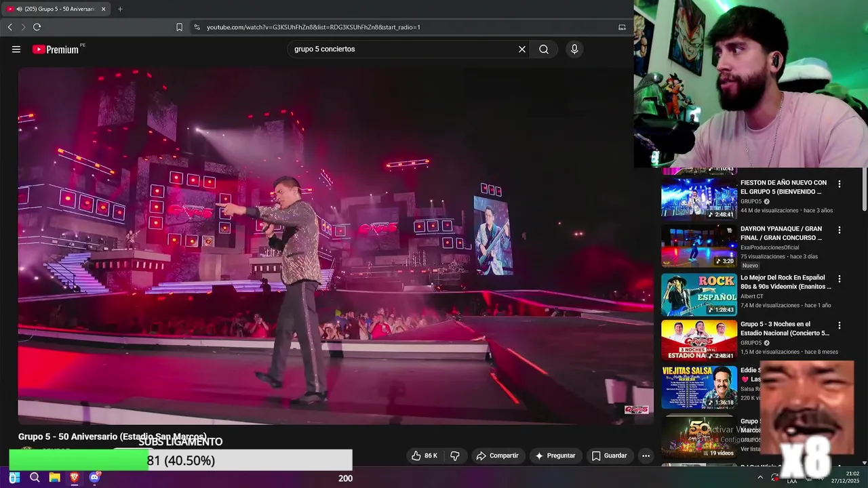Open Windows taskbar search magnifier
The height and width of the screenshot is (488, 868).
click(35, 478)
